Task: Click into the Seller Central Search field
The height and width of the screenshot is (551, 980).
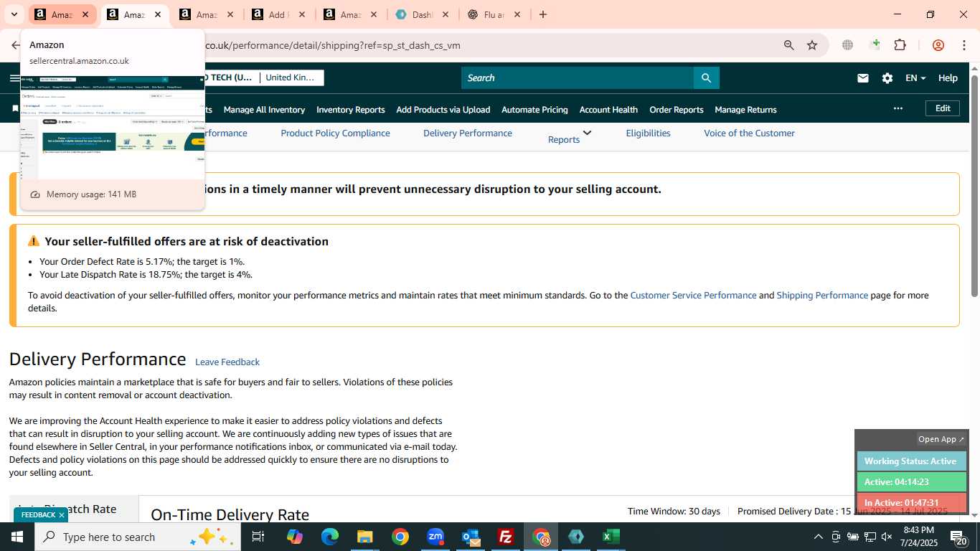Action: point(578,78)
